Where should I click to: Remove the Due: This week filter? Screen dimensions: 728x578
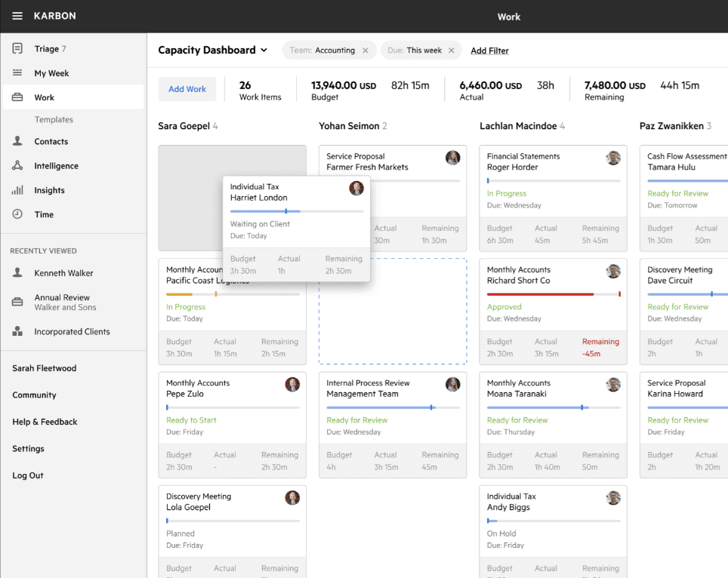(x=452, y=51)
